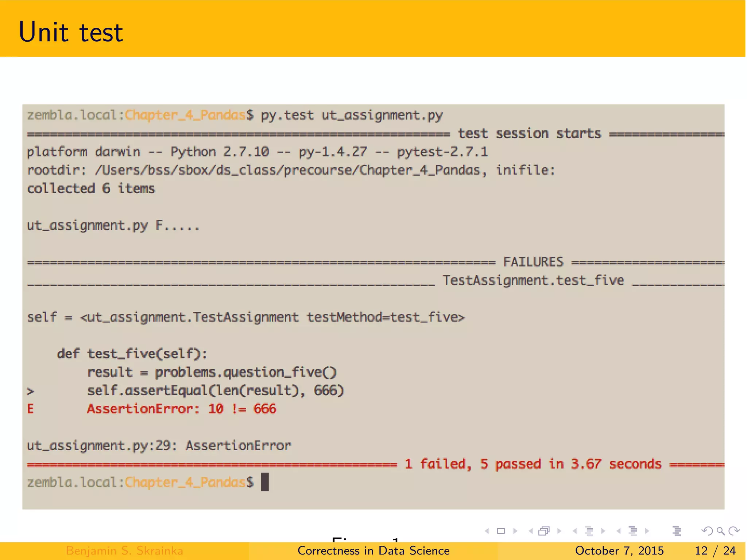The height and width of the screenshot is (560, 747).
Task: Go to next slide with the right arrow
Action: [515, 531]
